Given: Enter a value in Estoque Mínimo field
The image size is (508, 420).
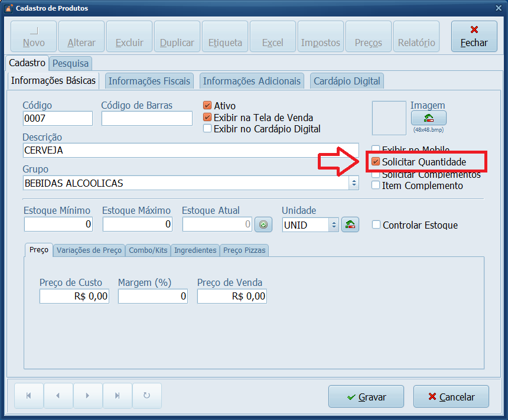Looking at the screenshot, I should (x=58, y=224).
